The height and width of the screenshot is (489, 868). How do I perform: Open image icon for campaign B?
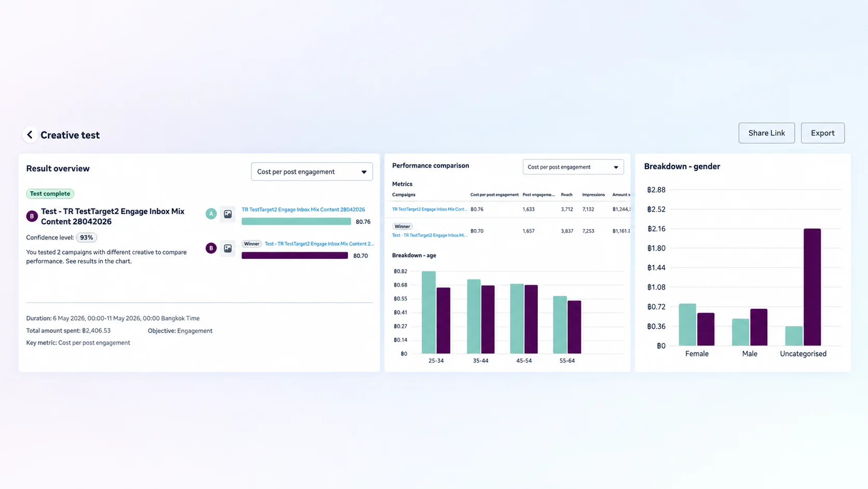(x=227, y=248)
